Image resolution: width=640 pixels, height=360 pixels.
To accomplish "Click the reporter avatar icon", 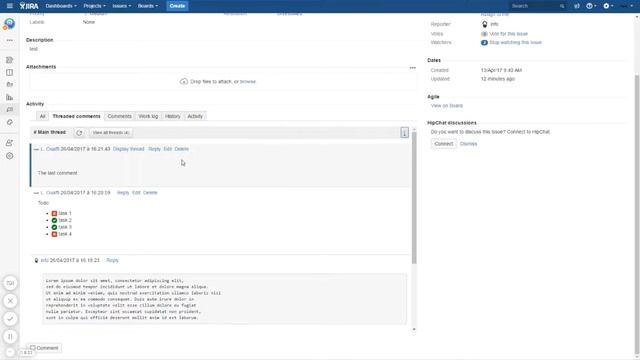I will coord(484,24).
